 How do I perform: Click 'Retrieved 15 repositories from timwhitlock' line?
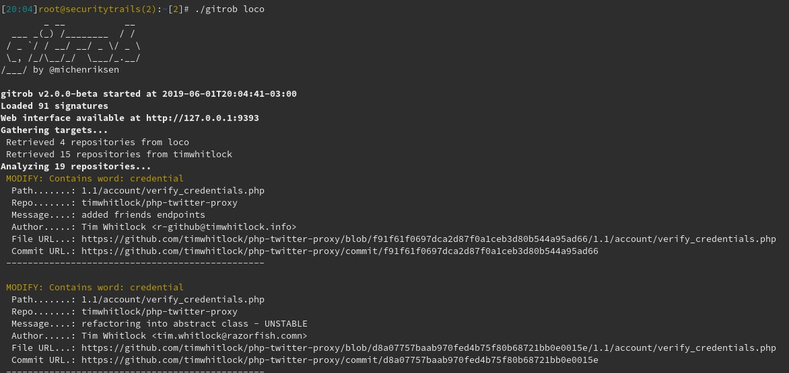coord(119,154)
